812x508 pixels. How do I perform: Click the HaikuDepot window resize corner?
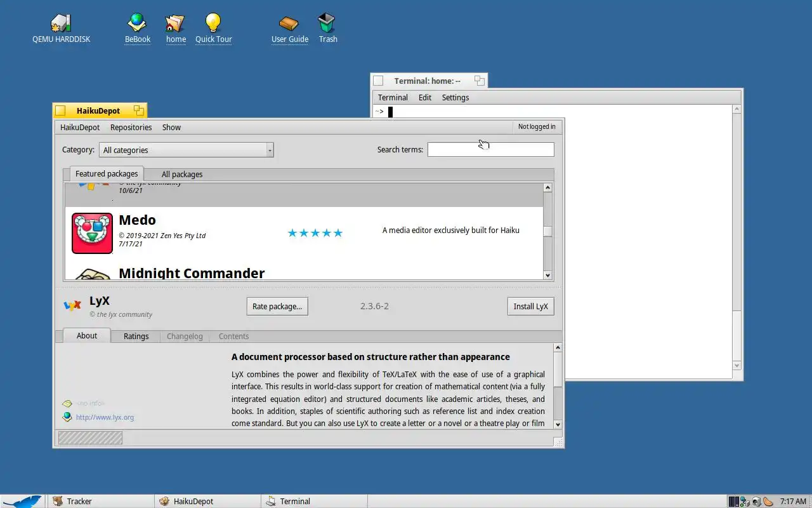coord(558,442)
